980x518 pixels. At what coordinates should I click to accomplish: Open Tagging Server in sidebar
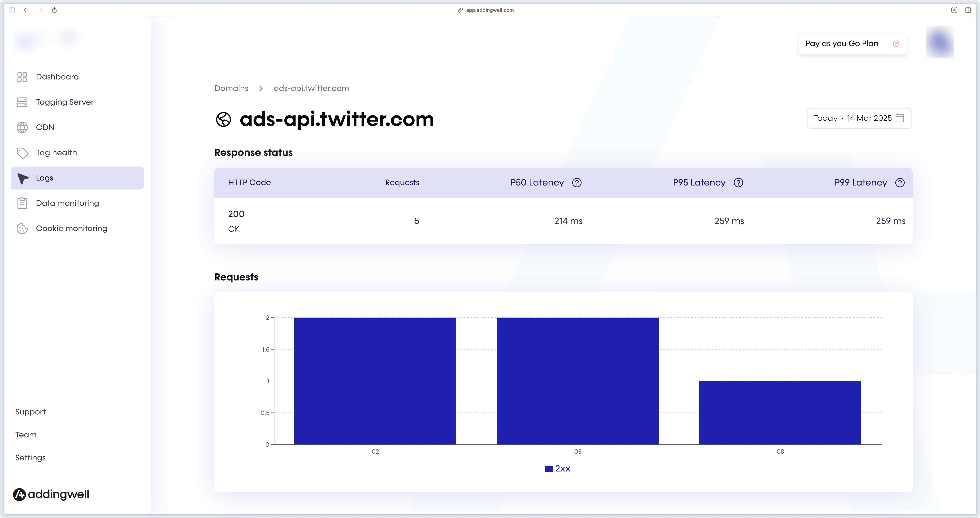[x=77, y=102]
